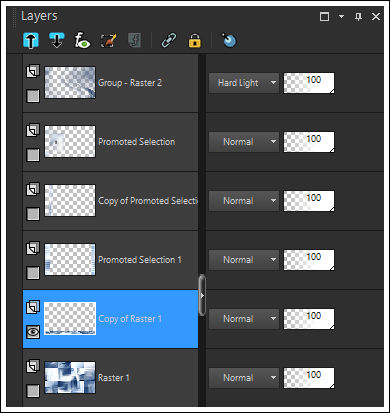Toggle the lock transparency padlock icon
390x413 pixels.
[195, 41]
